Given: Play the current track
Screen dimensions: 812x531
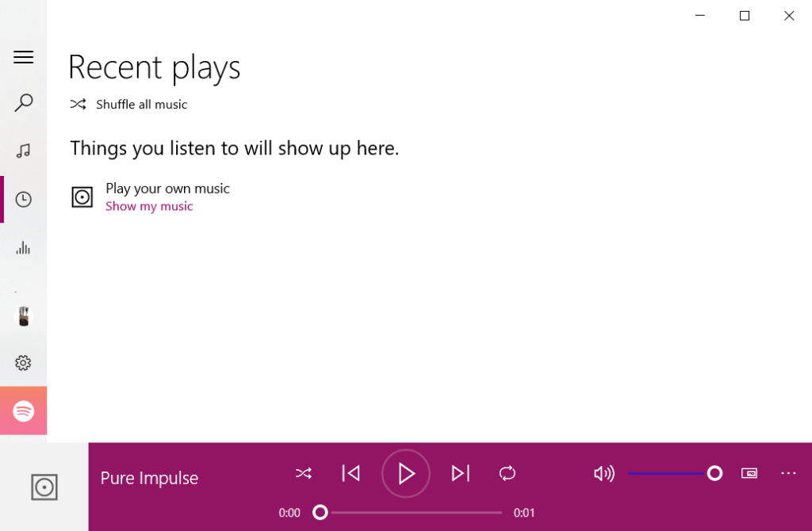Looking at the screenshot, I should pyautogui.click(x=406, y=474).
